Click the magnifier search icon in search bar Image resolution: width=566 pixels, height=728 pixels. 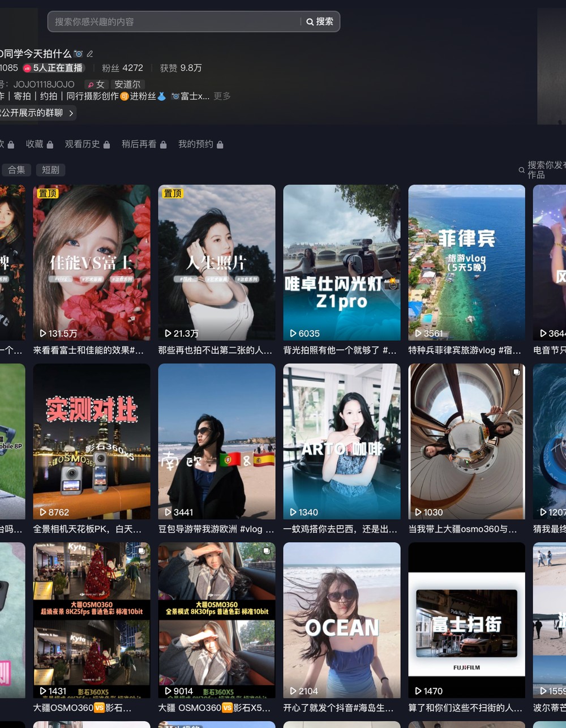pyautogui.click(x=310, y=22)
